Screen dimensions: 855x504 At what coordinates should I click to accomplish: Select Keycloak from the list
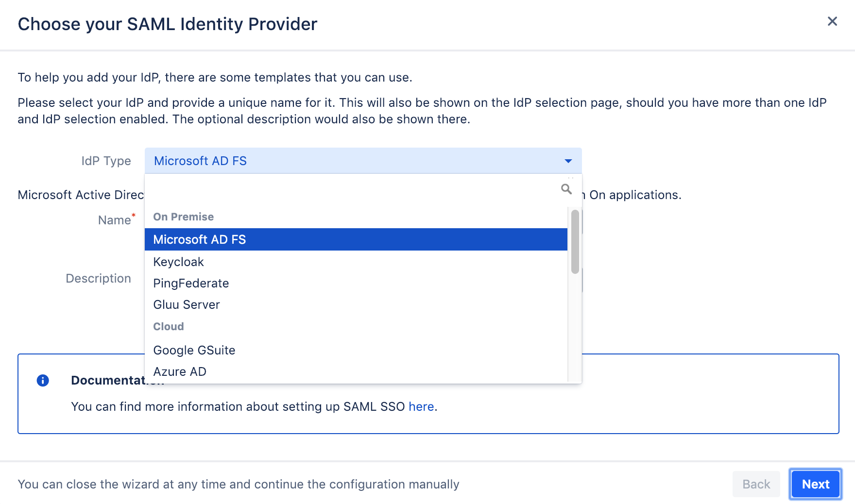click(x=356, y=262)
